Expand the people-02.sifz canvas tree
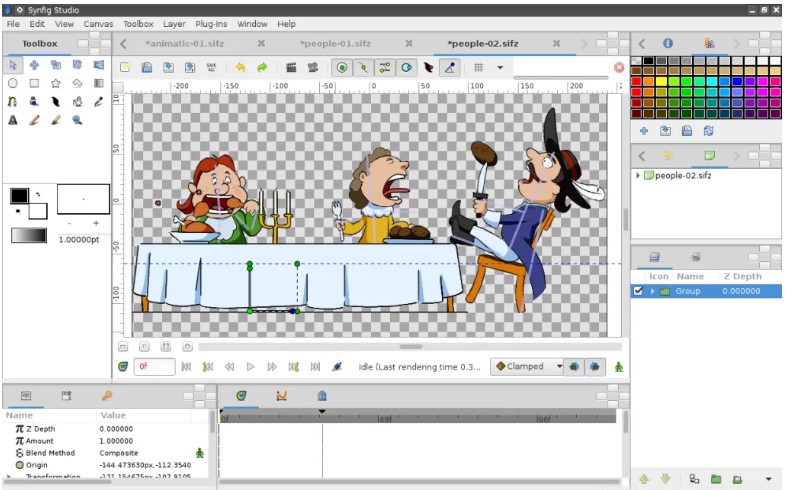Image resolution: width=787 pixels, height=490 pixels. click(638, 176)
